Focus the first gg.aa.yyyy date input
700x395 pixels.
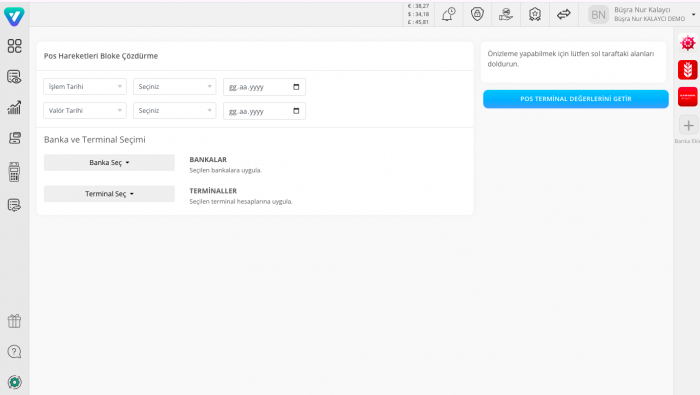click(264, 87)
